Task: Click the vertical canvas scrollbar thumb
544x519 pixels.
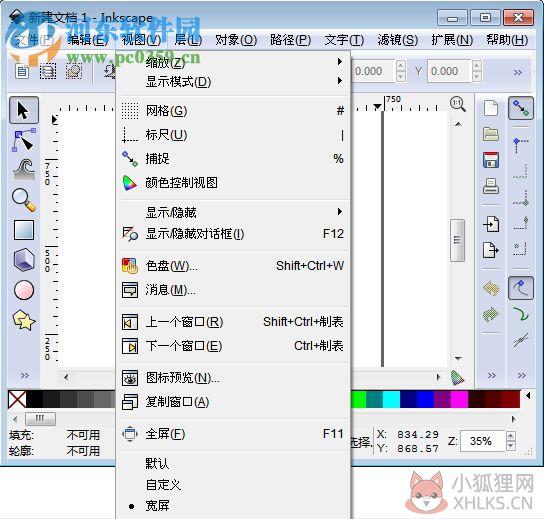Action: pyautogui.click(x=458, y=240)
